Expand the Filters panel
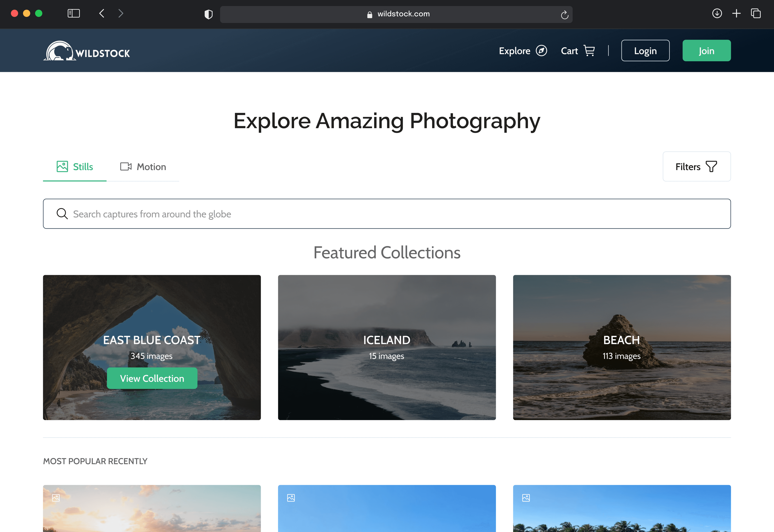This screenshot has height=532, width=774. pos(696,167)
